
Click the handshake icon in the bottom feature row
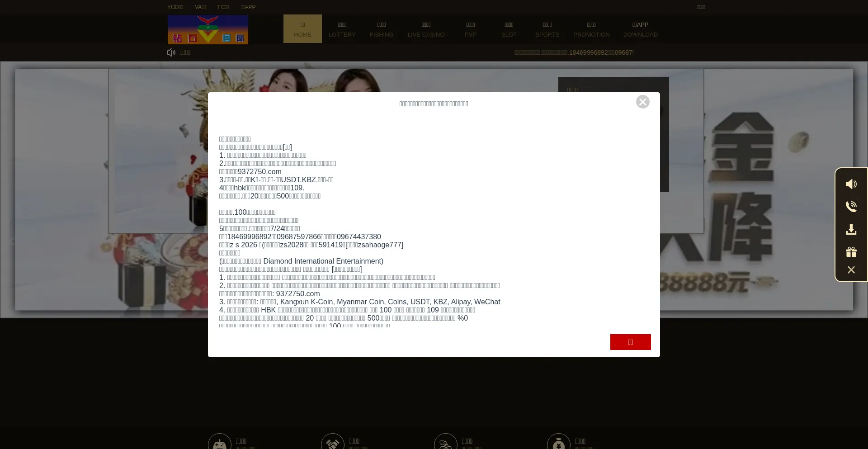click(x=333, y=443)
